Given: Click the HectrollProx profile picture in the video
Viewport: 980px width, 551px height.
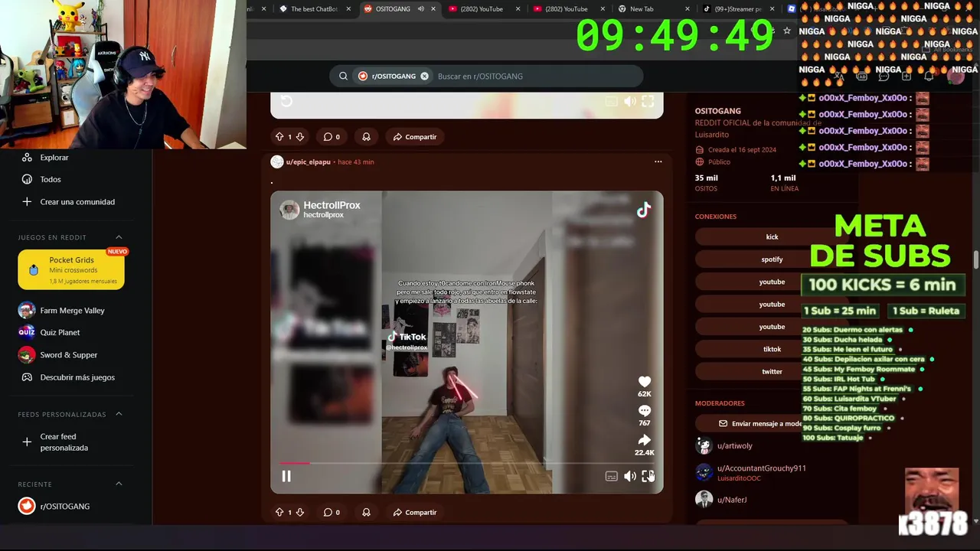Looking at the screenshot, I should pyautogui.click(x=289, y=210).
